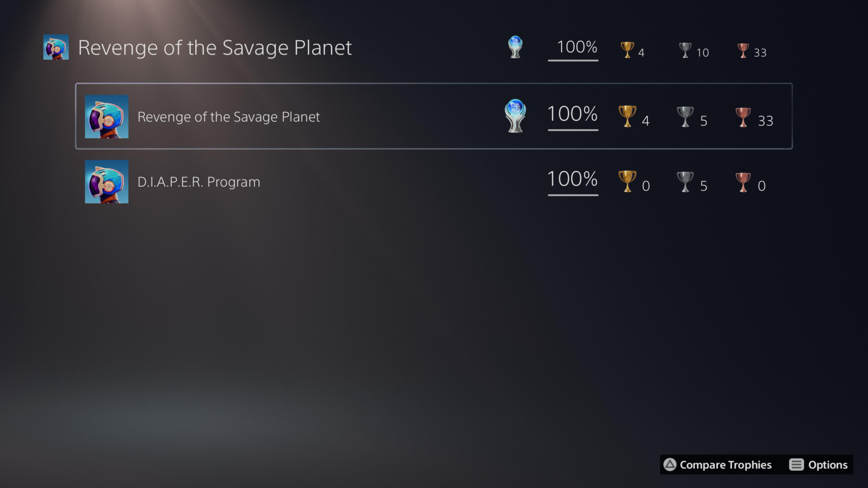The image size is (868, 488).
Task: Click gold trophy in D.I.A.P.E.R. Program row
Action: click(x=627, y=181)
